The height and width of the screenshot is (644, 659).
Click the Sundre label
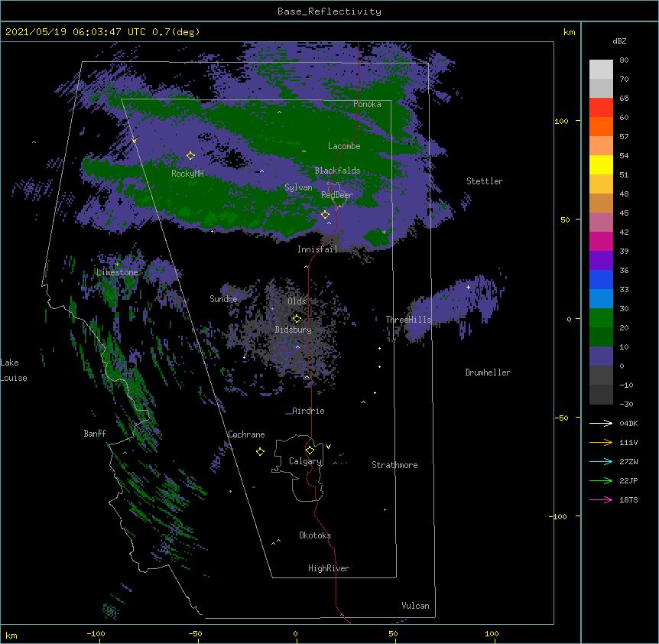coord(223,299)
